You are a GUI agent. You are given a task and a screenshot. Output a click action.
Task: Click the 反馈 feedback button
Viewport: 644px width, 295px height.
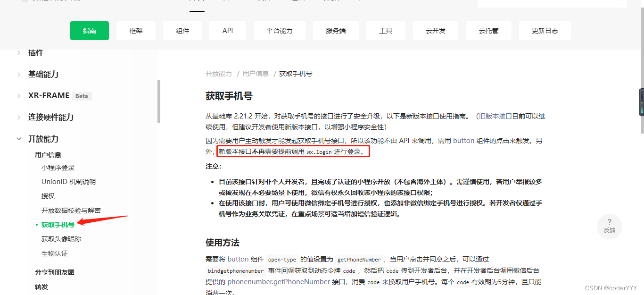[609, 227]
